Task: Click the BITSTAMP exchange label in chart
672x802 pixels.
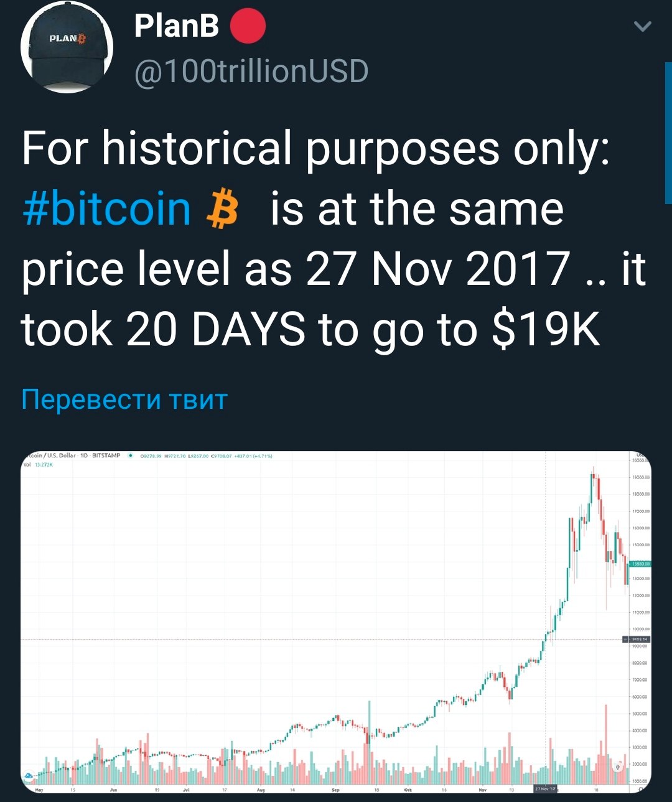Action: (x=106, y=455)
